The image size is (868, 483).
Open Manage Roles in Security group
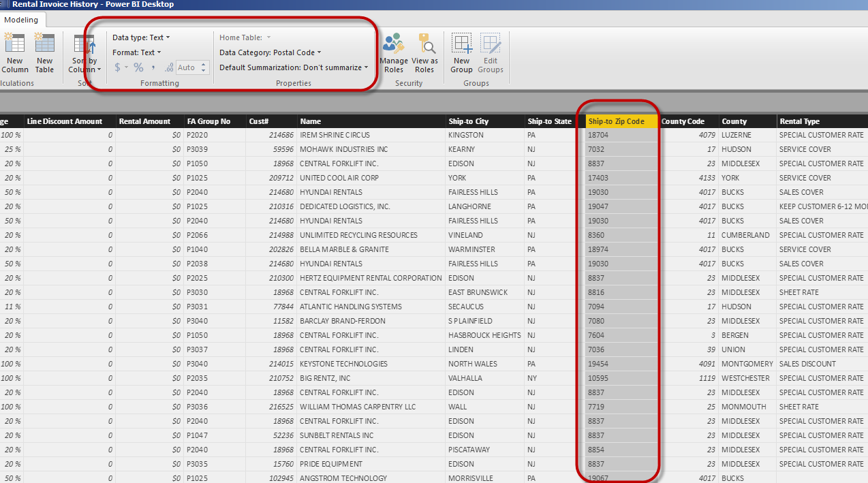[394, 53]
